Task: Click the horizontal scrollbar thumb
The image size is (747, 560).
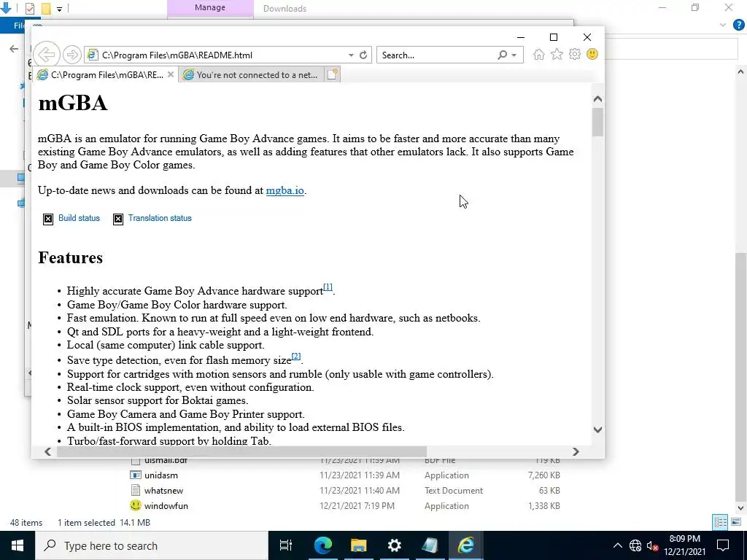Action: pyautogui.click(x=241, y=451)
